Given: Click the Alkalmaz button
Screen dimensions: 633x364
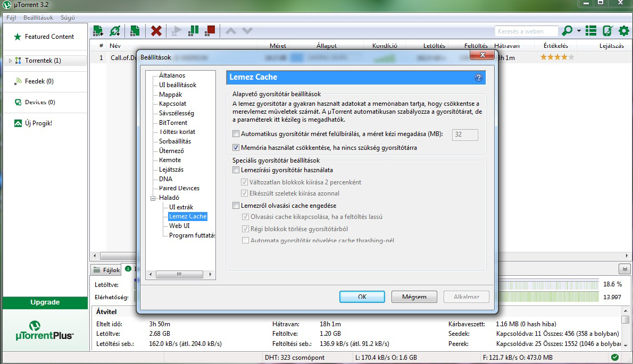Looking at the screenshot, I should pyautogui.click(x=467, y=297).
